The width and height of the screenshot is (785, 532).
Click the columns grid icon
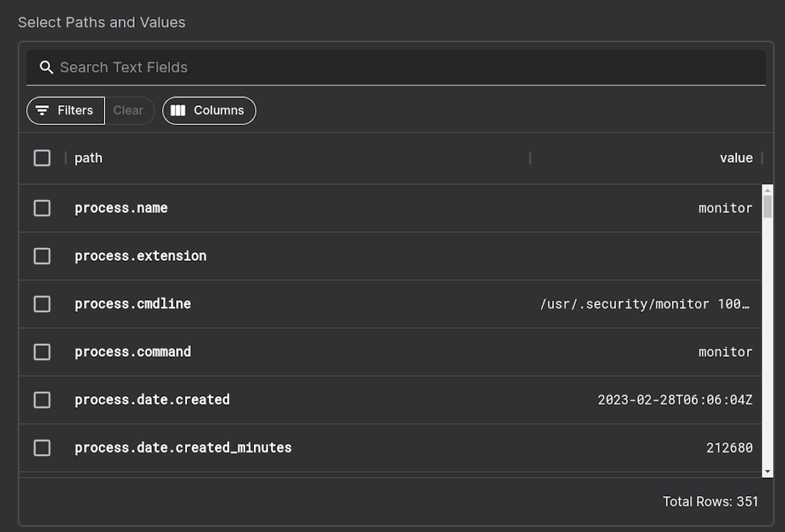177,110
